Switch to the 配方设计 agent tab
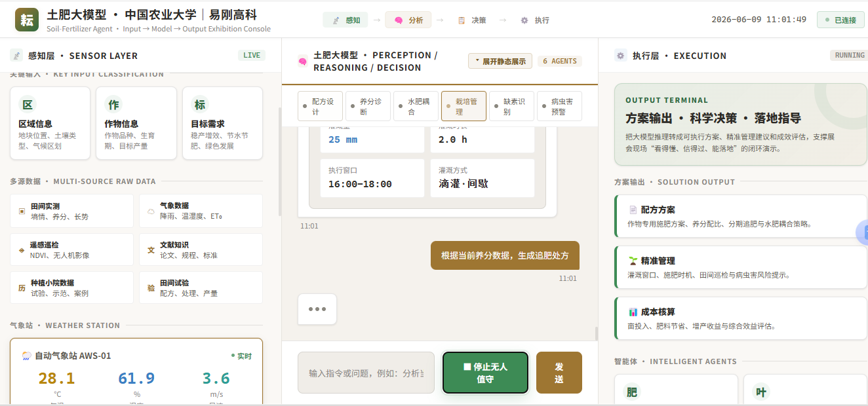The image size is (868, 406). pyautogui.click(x=320, y=106)
